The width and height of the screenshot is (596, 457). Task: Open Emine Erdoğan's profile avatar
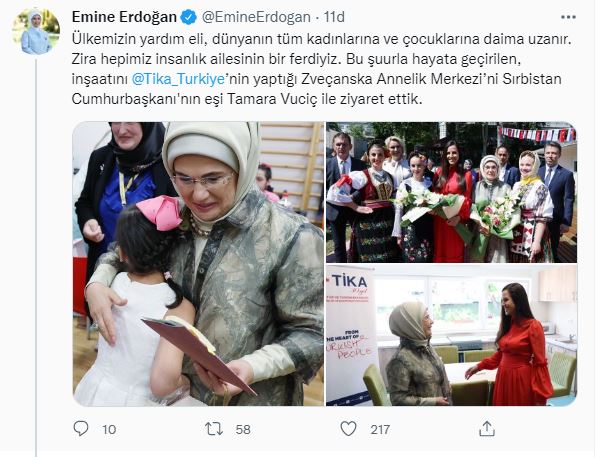(x=36, y=32)
